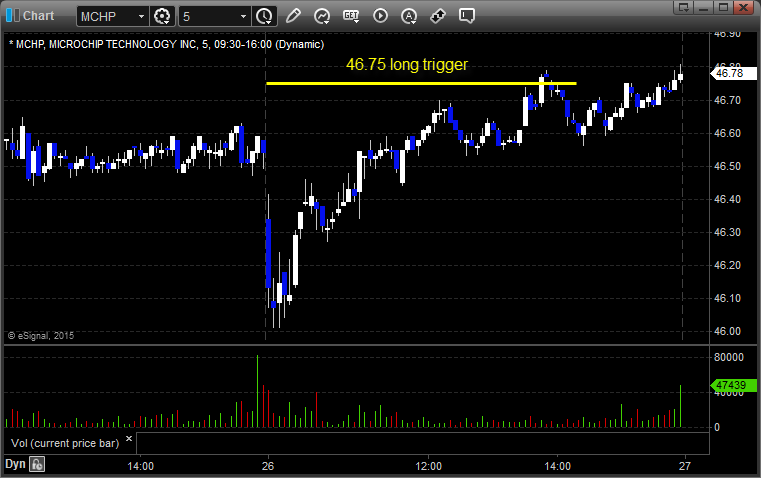This screenshot has height=478, width=761.
Task: Toggle the Dyn scaling mode label
Action: [x=15, y=464]
